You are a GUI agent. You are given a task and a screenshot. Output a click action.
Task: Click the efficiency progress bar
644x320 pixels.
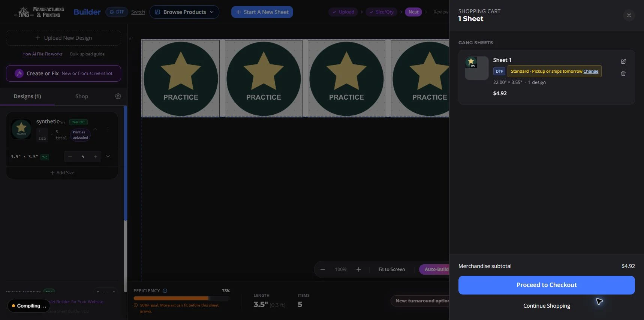click(181, 298)
